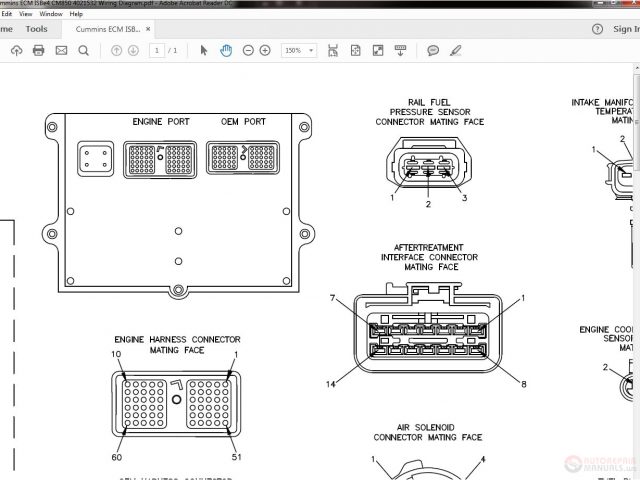Switch to the Tools tab
The width and height of the screenshot is (640, 480).
(x=36, y=29)
